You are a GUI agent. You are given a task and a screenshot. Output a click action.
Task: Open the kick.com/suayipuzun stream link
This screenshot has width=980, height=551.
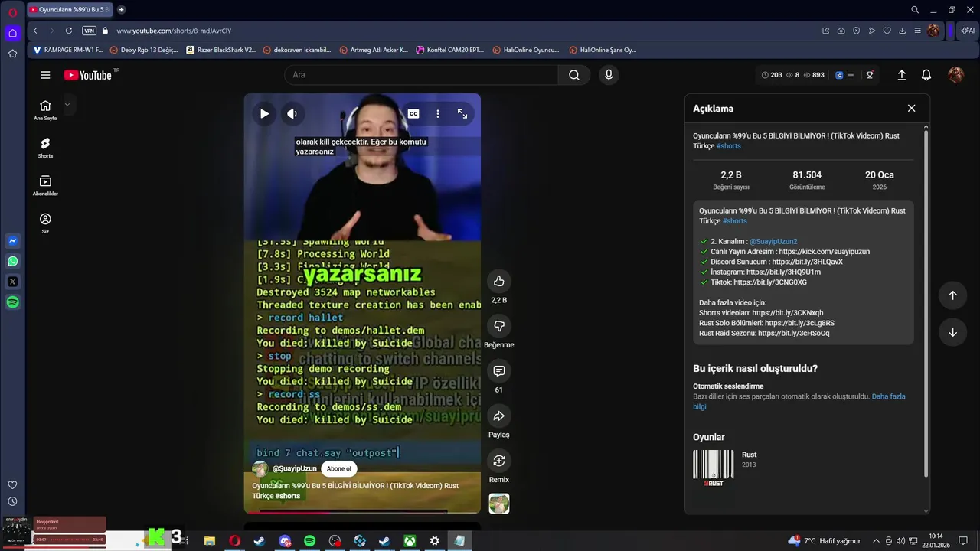coord(825,252)
